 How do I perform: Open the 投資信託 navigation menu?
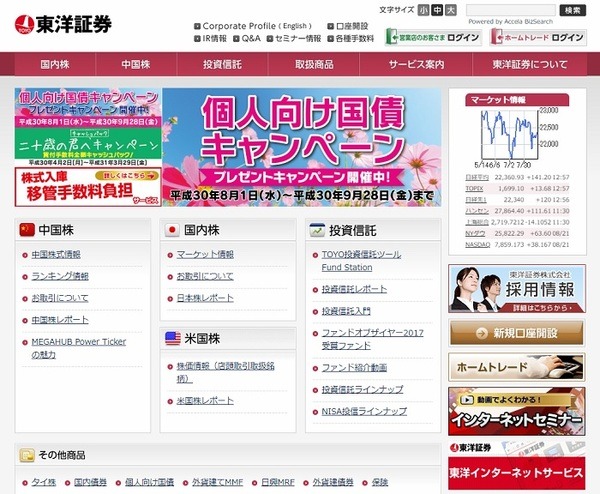pos(222,64)
